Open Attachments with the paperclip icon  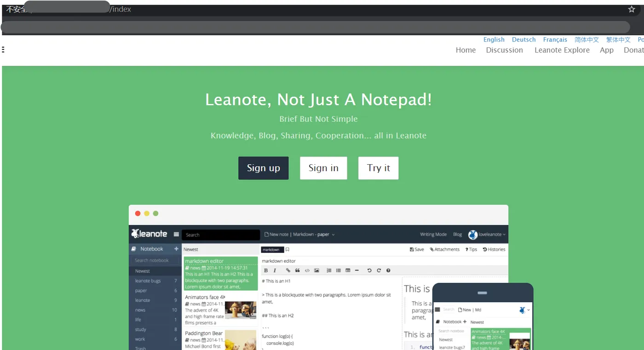point(445,249)
